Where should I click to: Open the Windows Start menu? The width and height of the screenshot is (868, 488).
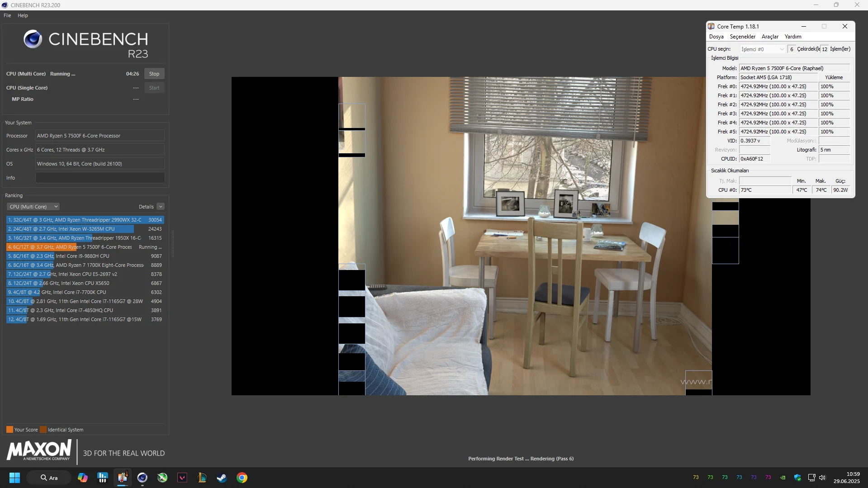14,478
